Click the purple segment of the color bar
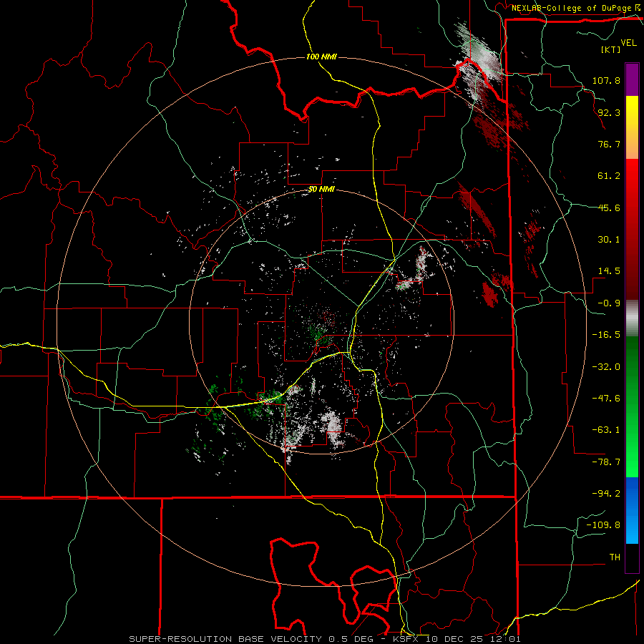Image resolution: width=644 pixels, height=644 pixels. pyautogui.click(x=632, y=79)
